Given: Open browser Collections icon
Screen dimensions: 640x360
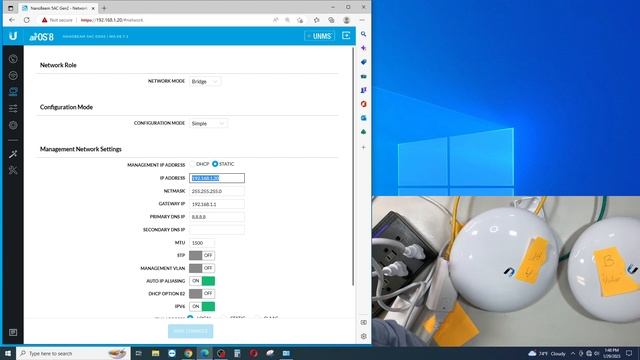Looking at the screenshot, I should (x=331, y=20).
